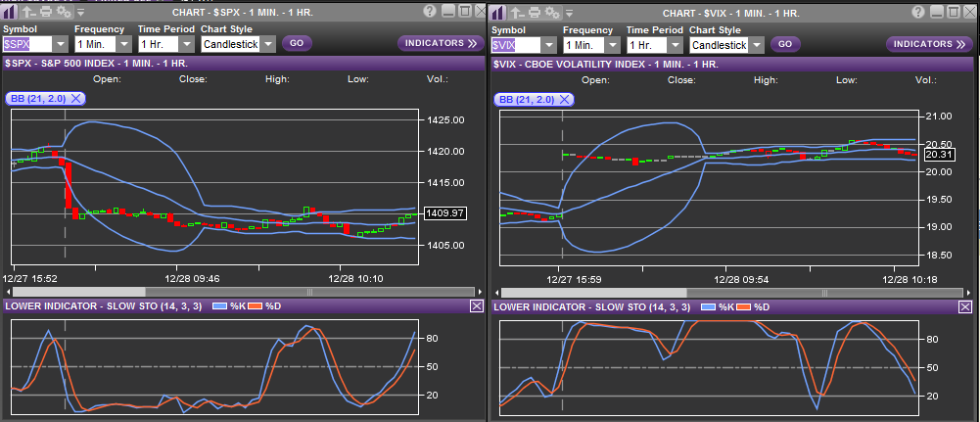The height and width of the screenshot is (422, 980).
Task: Click the up-arrow export icon in SPX window
Action: 28,12
